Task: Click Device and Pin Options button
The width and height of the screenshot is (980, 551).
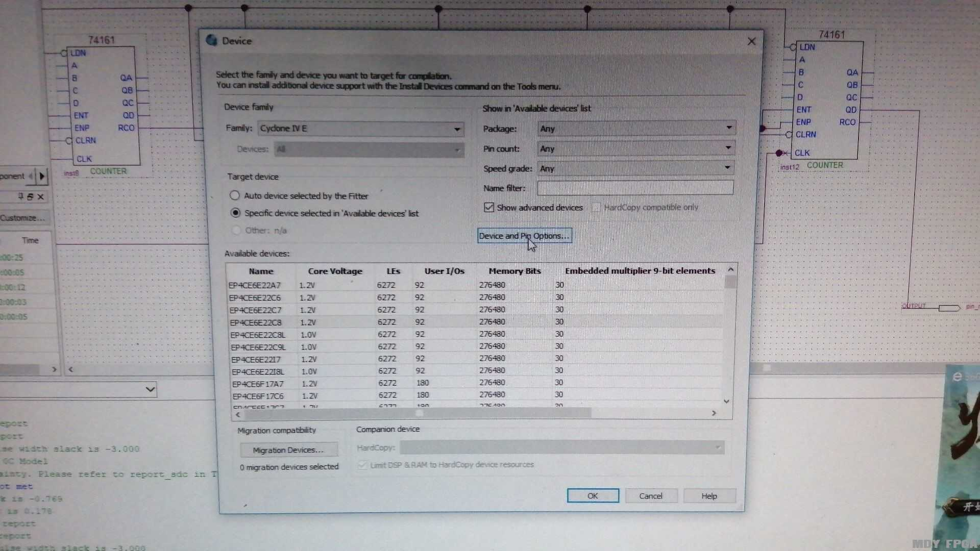Action: click(x=524, y=236)
